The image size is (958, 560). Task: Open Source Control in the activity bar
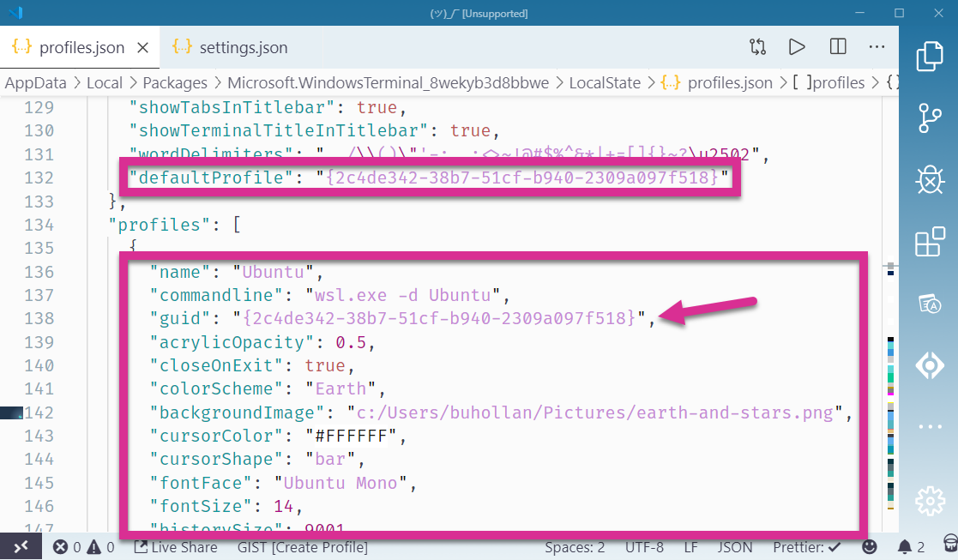(930, 117)
